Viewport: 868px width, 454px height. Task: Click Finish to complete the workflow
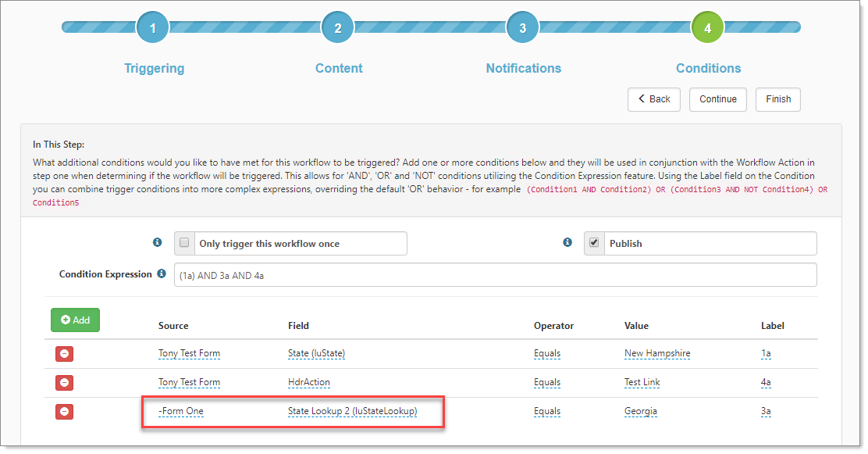[777, 99]
